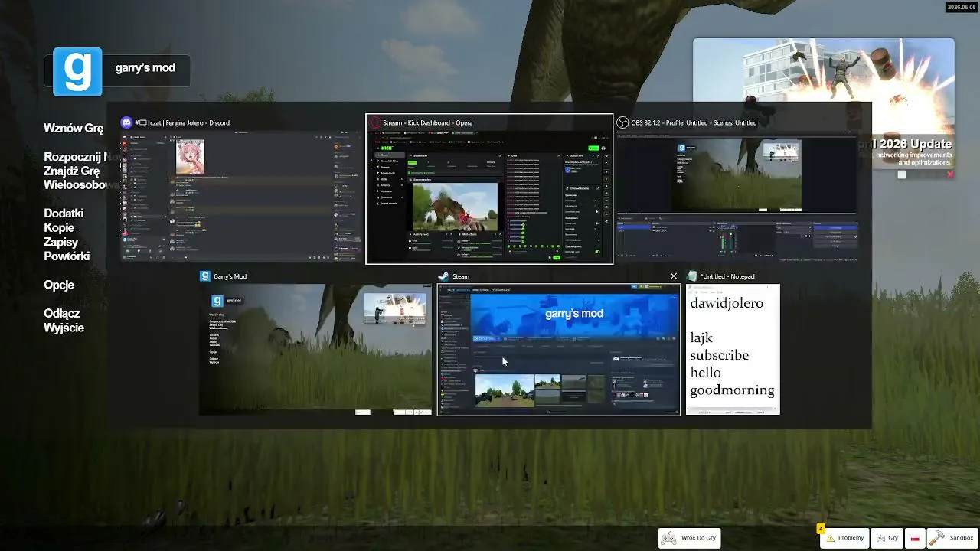Image resolution: width=980 pixels, height=551 pixels.
Task: Open Powtórki in the main menu
Action: click(67, 256)
